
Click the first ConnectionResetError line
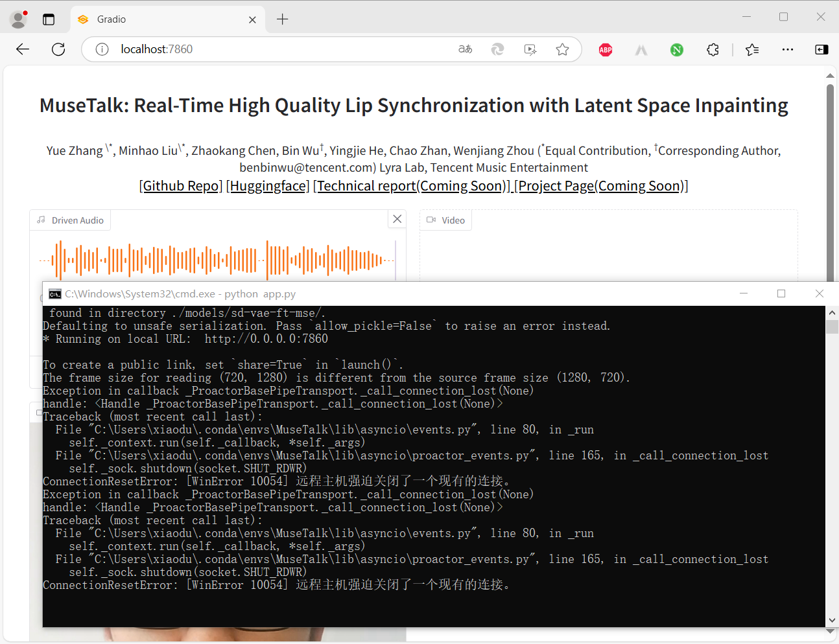click(x=278, y=481)
